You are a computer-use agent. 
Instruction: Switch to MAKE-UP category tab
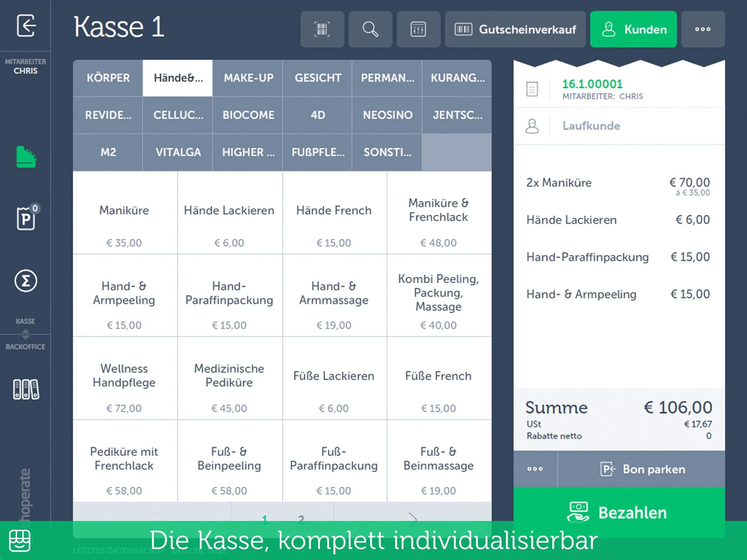click(x=248, y=78)
